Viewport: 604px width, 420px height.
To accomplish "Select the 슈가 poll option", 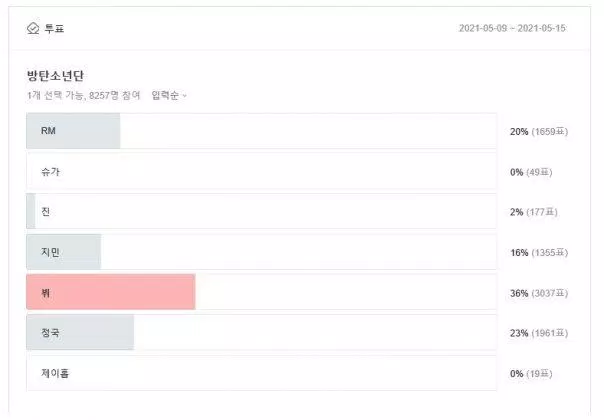I will 261,171.
